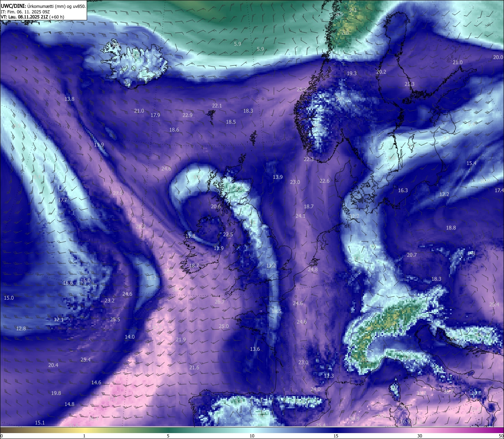Click the 22.9 value on the map
504x439 pixels.
tap(187, 115)
